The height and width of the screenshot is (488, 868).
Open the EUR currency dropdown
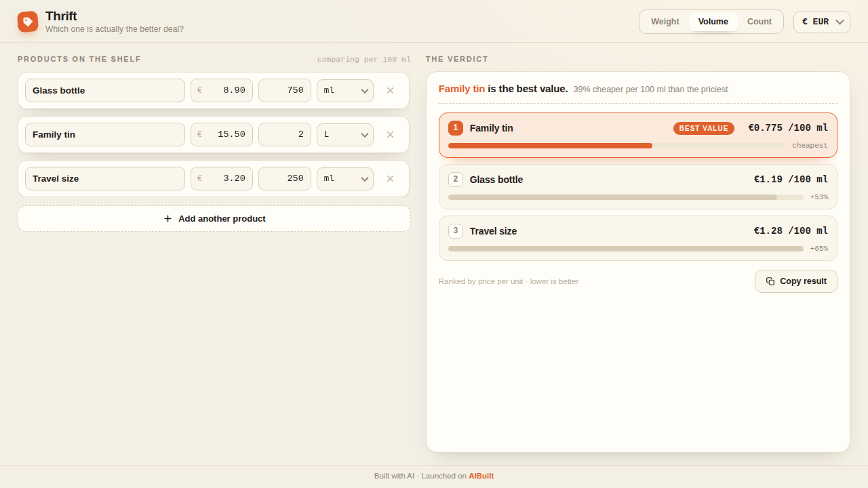pyautogui.click(x=822, y=22)
